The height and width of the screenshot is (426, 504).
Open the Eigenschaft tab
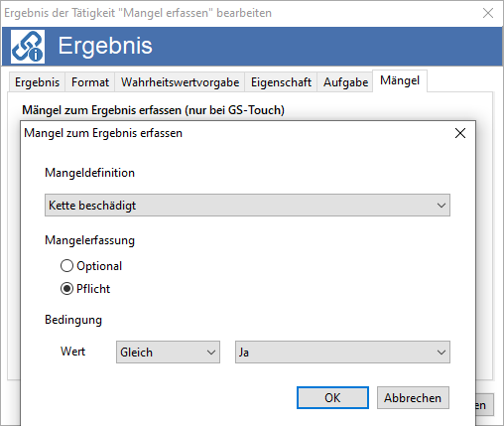(x=281, y=82)
